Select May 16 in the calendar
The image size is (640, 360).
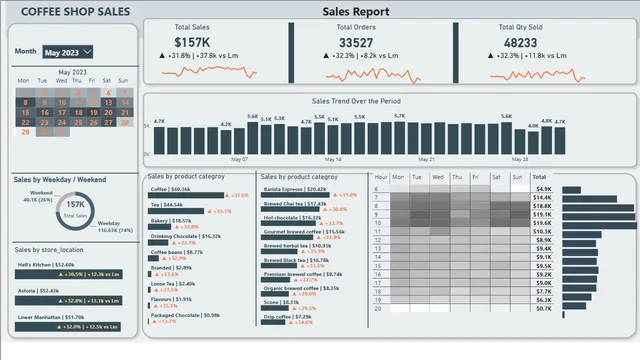point(44,112)
